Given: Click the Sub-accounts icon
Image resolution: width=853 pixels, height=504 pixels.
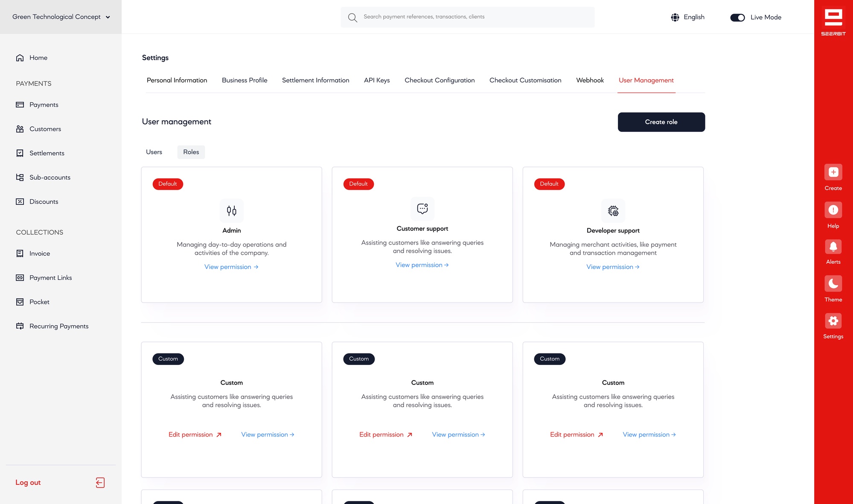Looking at the screenshot, I should tap(20, 177).
